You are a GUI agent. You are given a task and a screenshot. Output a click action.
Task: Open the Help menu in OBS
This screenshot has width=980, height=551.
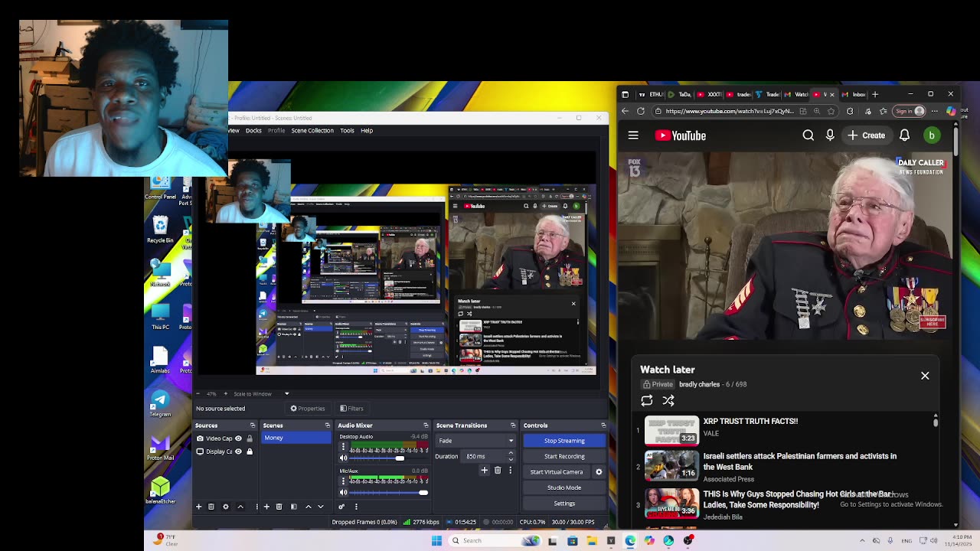pos(367,131)
